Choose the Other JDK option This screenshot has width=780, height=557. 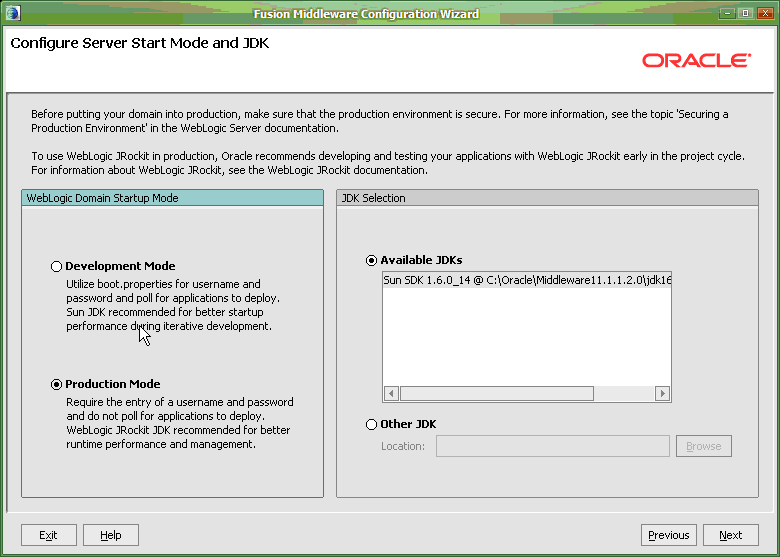point(371,425)
